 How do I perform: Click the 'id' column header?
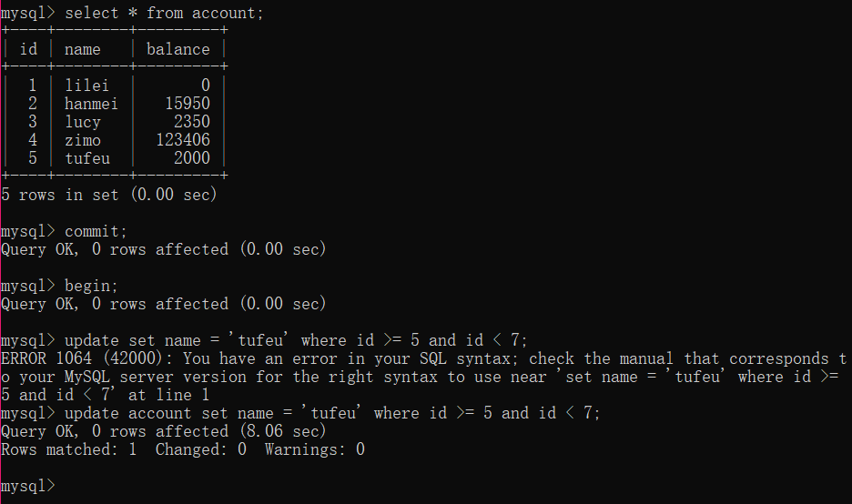coord(29,49)
